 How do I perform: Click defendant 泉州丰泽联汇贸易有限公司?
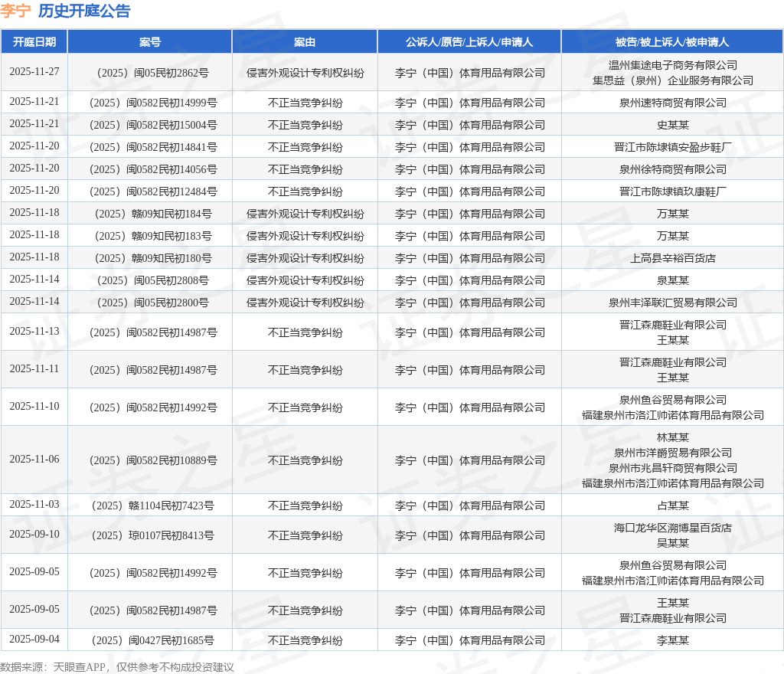pyautogui.click(x=672, y=303)
